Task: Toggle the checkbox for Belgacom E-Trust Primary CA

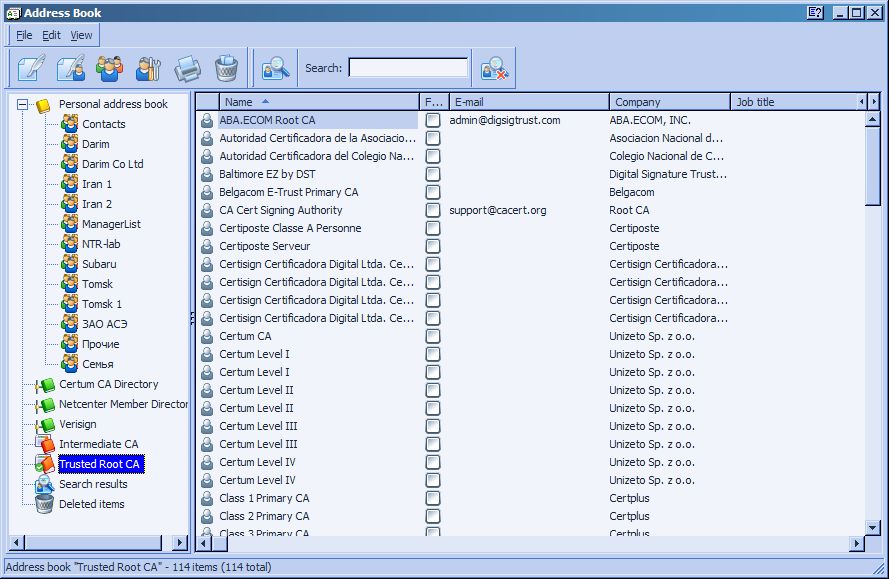Action: (x=433, y=192)
